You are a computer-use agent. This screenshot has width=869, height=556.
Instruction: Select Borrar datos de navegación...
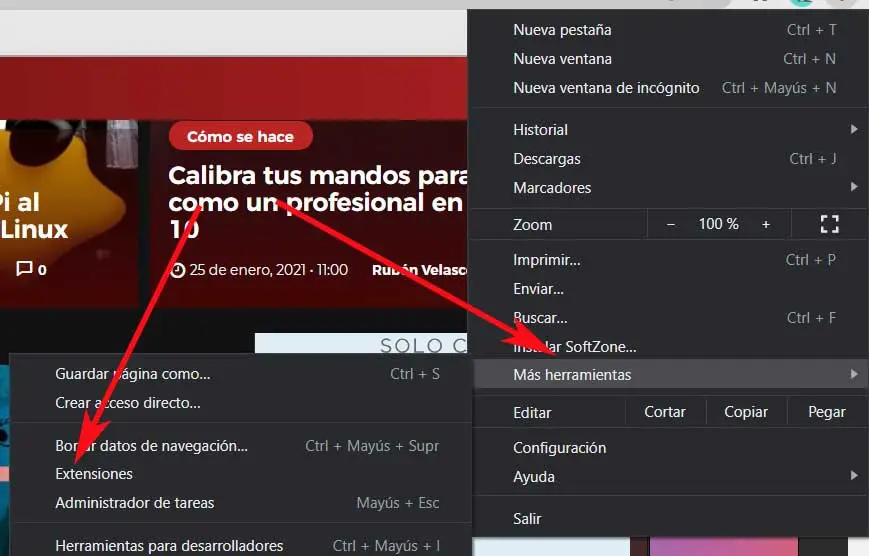[x=241, y=446]
